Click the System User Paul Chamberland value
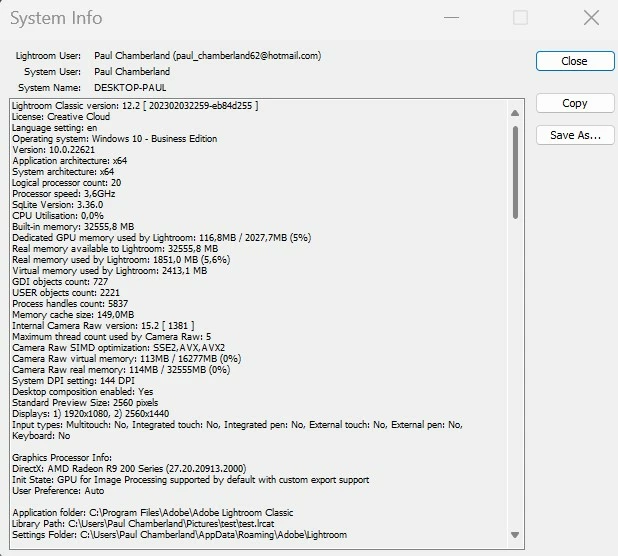618x556 pixels. pos(132,71)
